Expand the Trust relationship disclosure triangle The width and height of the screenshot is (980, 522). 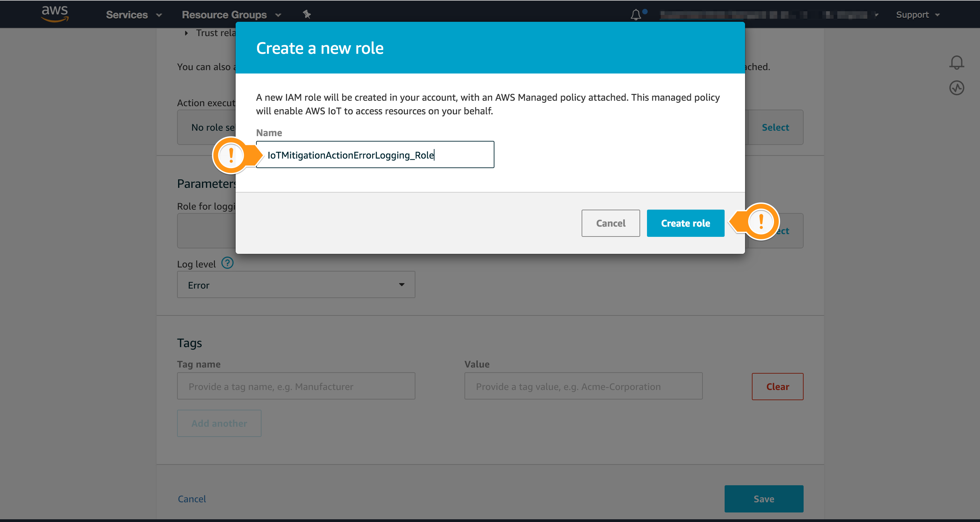click(x=186, y=33)
